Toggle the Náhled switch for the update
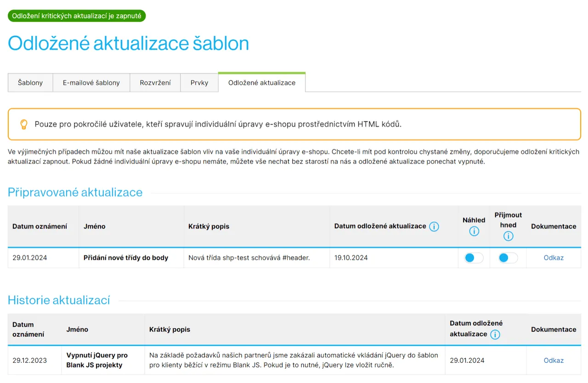Viewport: 588px width, 383px height. click(x=474, y=258)
